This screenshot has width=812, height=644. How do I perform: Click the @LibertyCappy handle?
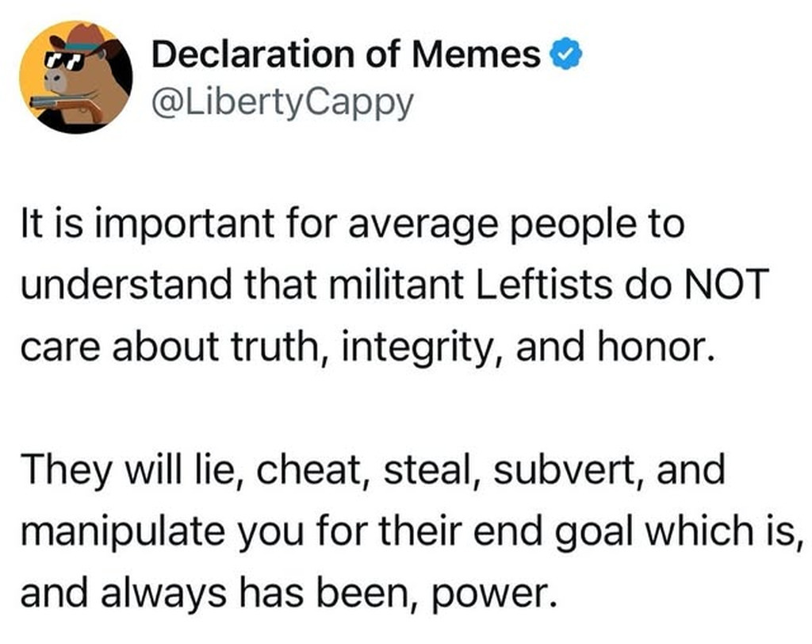[x=282, y=103]
